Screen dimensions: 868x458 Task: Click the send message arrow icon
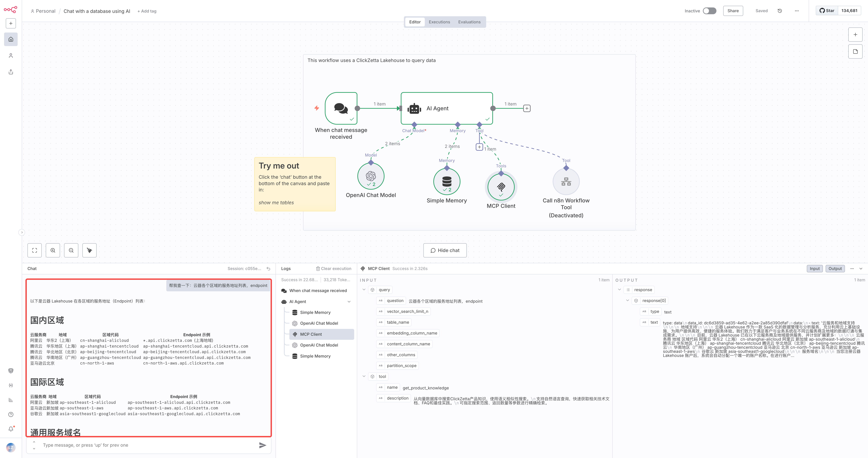(x=262, y=445)
